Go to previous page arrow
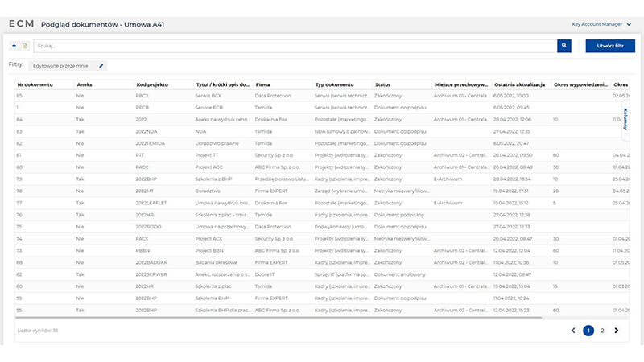The width and height of the screenshot is (644, 362). tap(573, 331)
